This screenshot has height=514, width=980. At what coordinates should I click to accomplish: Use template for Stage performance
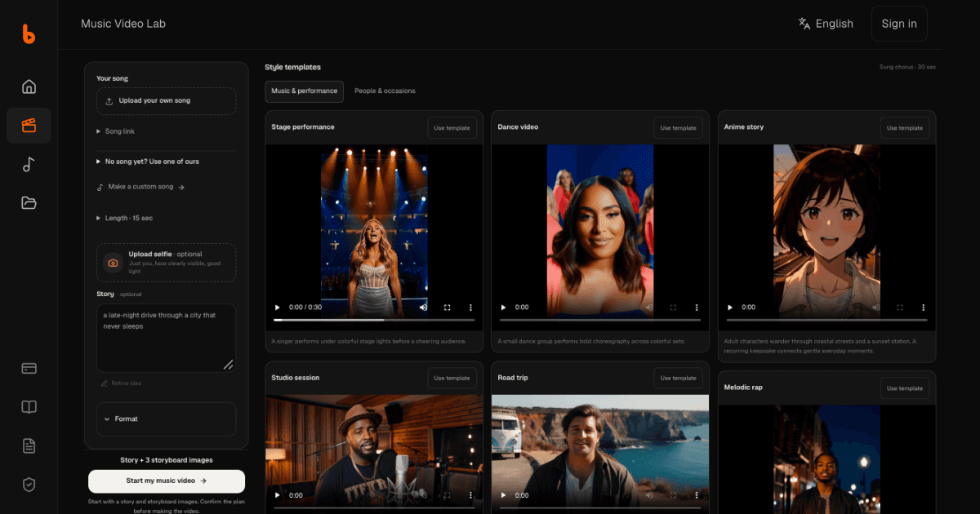click(x=452, y=128)
